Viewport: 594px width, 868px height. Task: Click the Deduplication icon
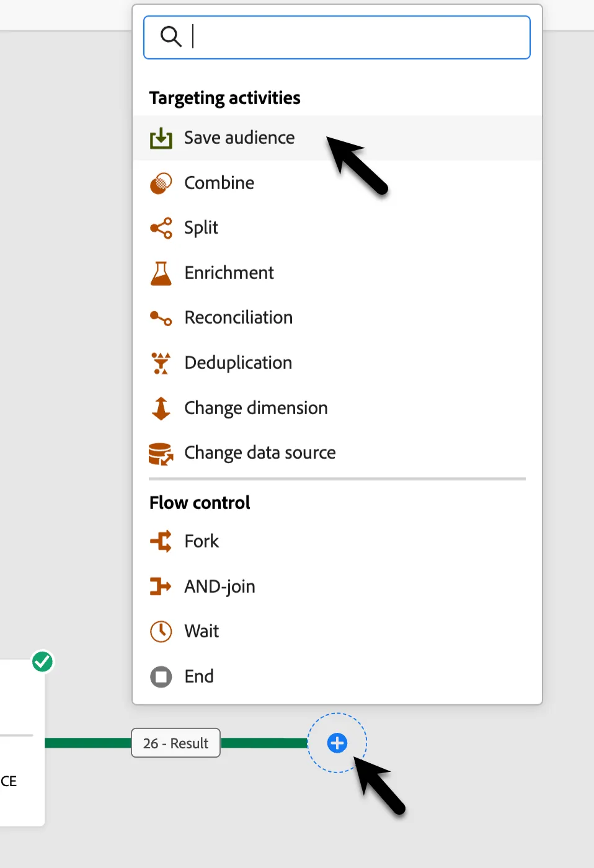pos(161,363)
